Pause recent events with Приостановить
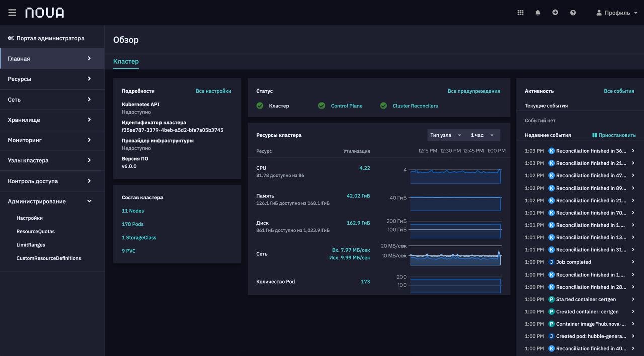This screenshot has height=356, width=644. (614, 135)
